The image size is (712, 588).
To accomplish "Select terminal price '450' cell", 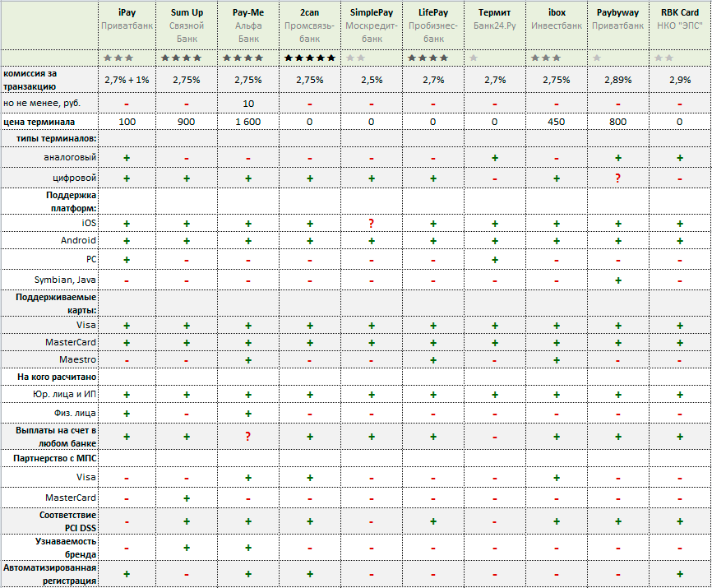I will click(x=557, y=122).
